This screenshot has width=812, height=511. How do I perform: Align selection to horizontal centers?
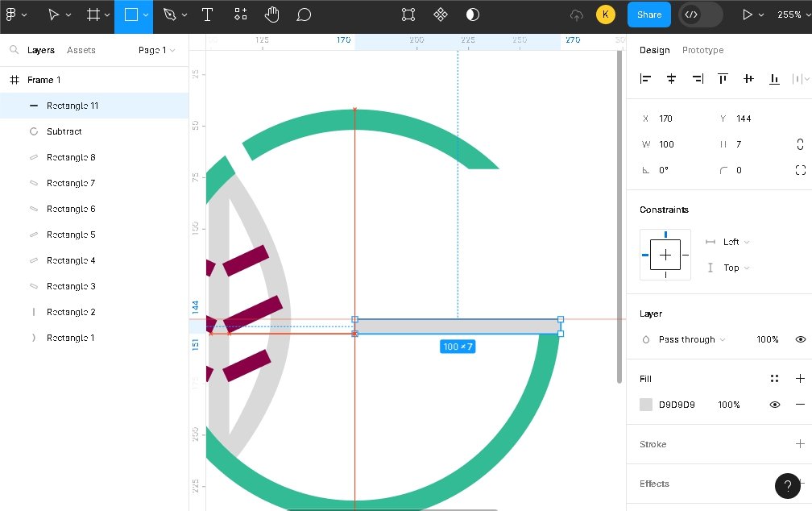671,78
